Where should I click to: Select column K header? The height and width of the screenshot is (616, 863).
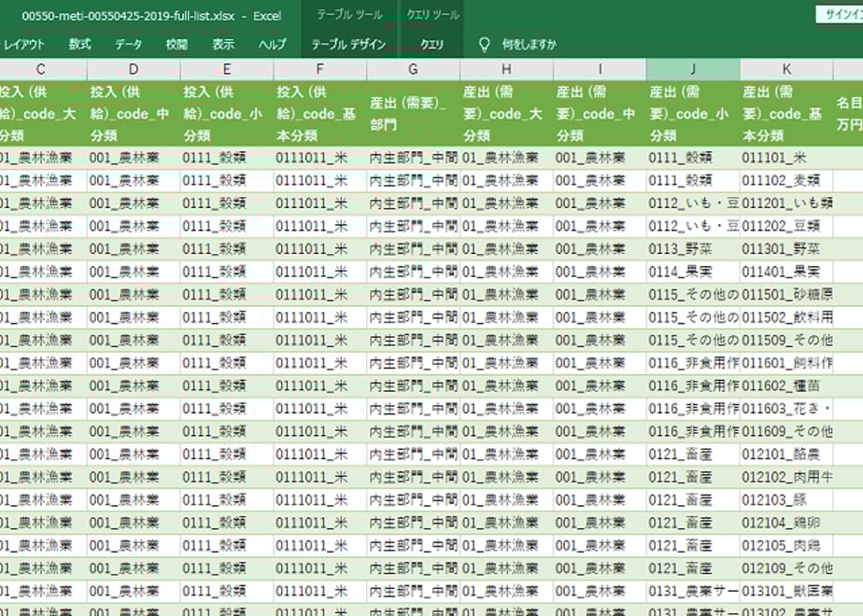click(786, 69)
